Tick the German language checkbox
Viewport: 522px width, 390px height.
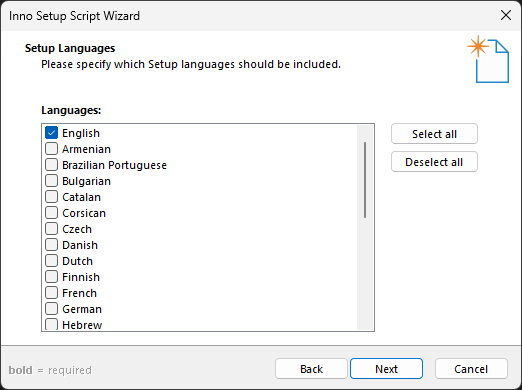[51, 309]
